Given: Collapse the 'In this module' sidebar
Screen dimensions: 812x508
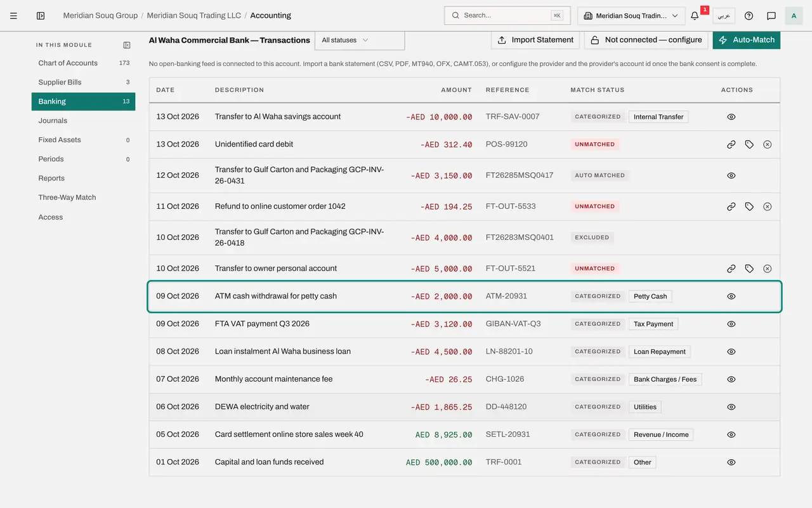Looking at the screenshot, I should tap(127, 45).
